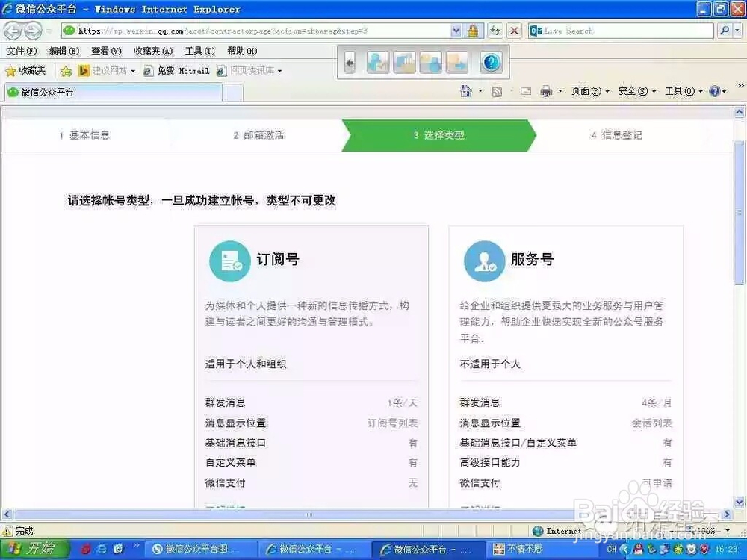The height and width of the screenshot is (560, 747).
Task: Click step 4 信息登记
Action: tap(616, 135)
